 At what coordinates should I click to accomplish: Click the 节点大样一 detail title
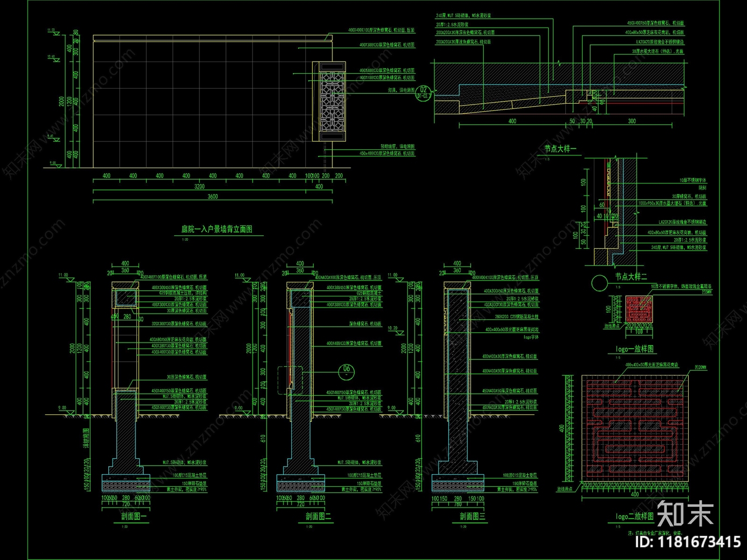(x=560, y=149)
